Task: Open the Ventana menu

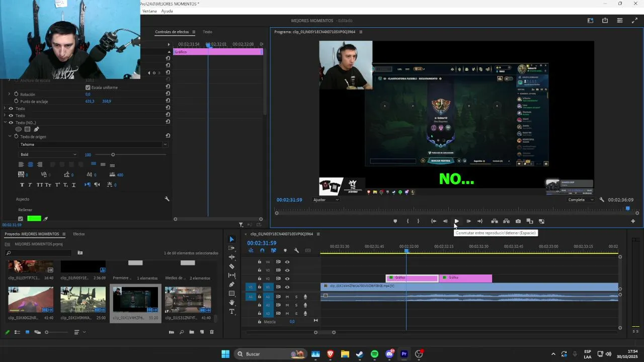Action: click(x=149, y=11)
